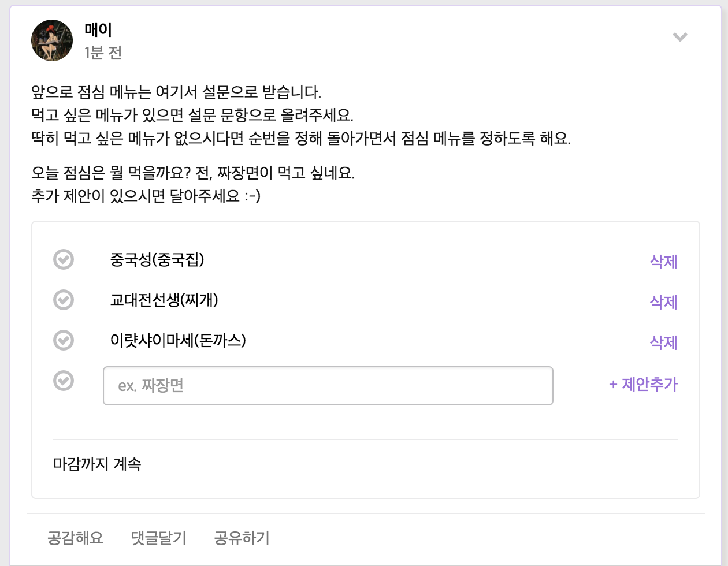The width and height of the screenshot is (728, 566).
Task: Click the + 제안추가 add suggestion link
Action: pyautogui.click(x=643, y=384)
